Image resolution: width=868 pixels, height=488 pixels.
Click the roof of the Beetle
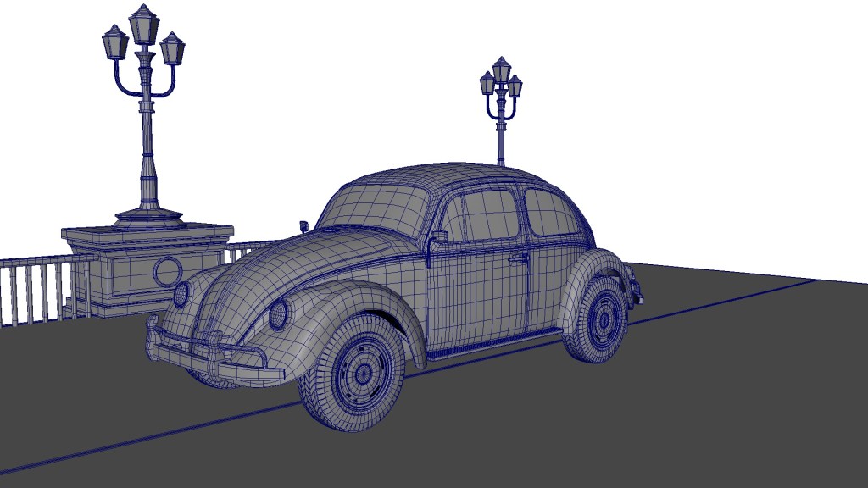449,174
